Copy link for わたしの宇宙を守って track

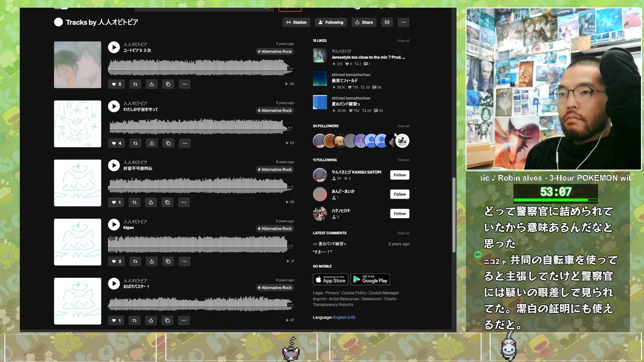point(168,143)
